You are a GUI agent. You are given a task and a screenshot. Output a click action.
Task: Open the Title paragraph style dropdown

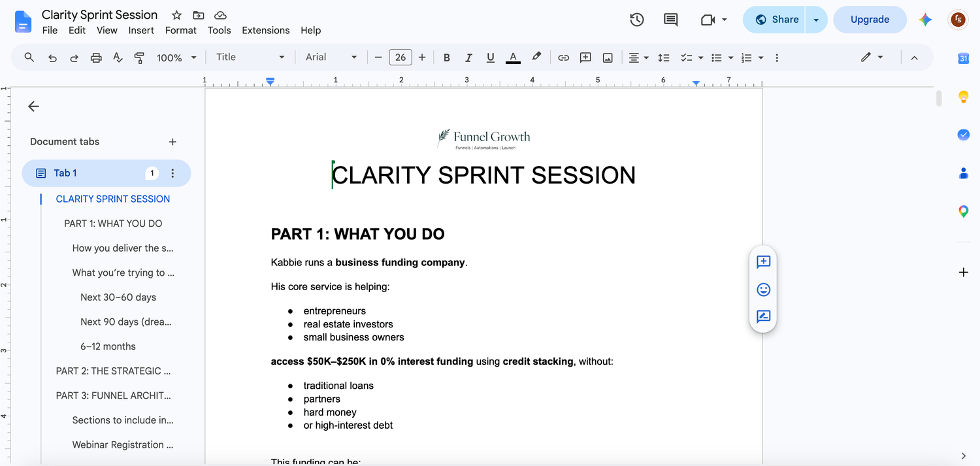click(x=250, y=58)
